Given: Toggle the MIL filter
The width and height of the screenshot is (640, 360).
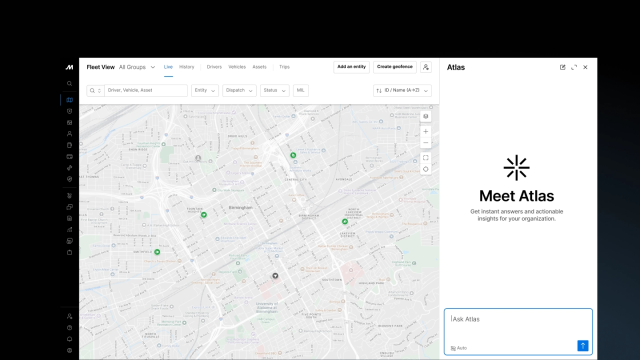Looking at the screenshot, I should coord(301,91).
